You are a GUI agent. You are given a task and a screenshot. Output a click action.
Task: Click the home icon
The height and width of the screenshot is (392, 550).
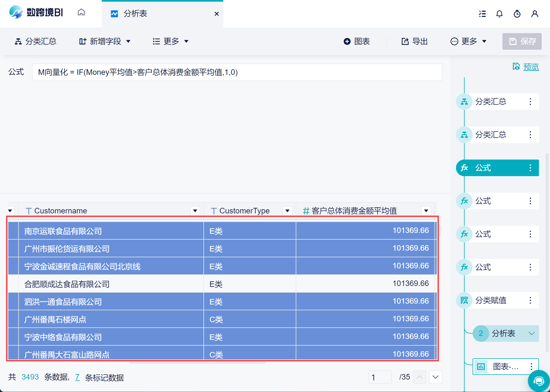(81, 12)
